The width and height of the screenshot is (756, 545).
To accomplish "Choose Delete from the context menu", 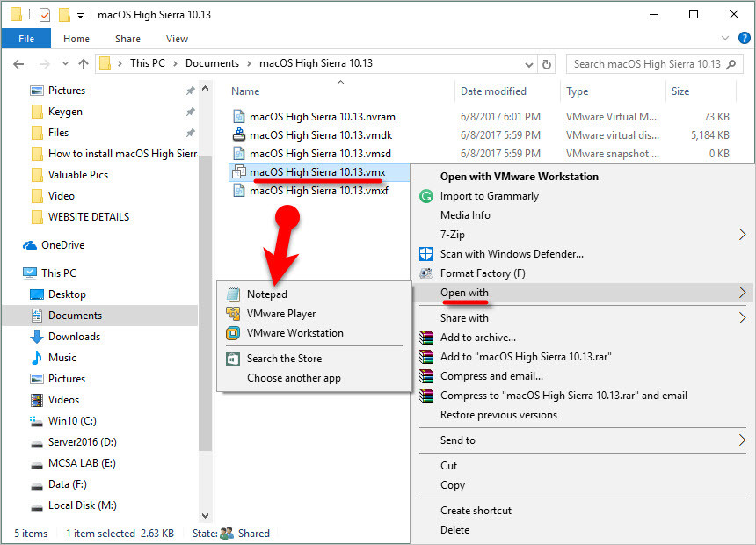I will [454, 529].
